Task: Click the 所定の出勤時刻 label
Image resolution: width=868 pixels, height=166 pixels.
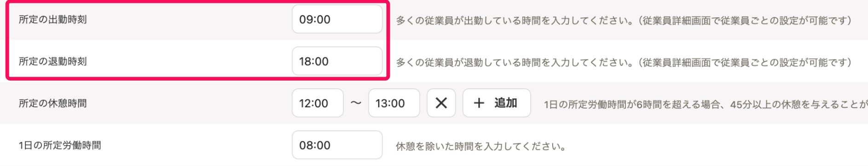Action: [x=52, y=19]
